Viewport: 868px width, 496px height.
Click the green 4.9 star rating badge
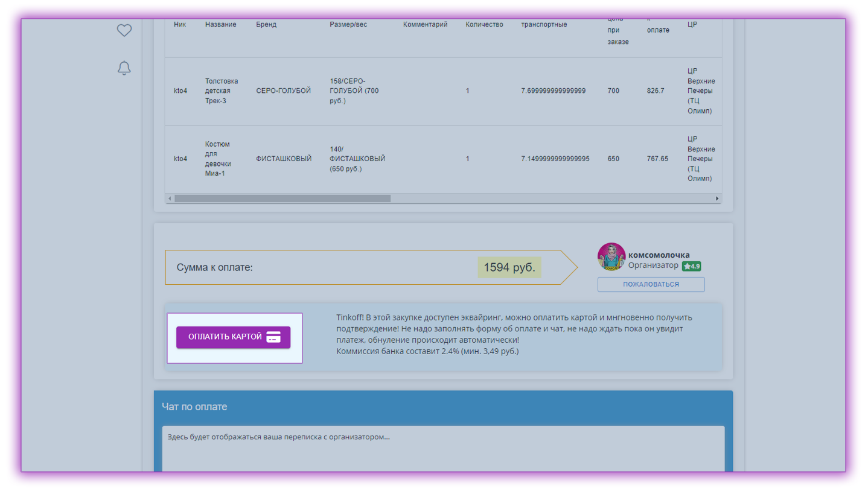point(691,265)
